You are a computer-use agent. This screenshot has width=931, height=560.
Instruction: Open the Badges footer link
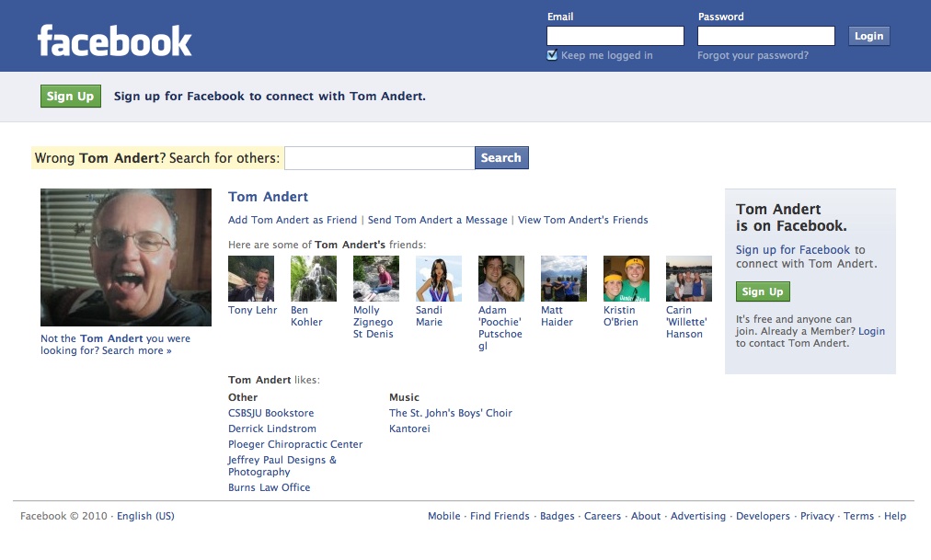557,516
